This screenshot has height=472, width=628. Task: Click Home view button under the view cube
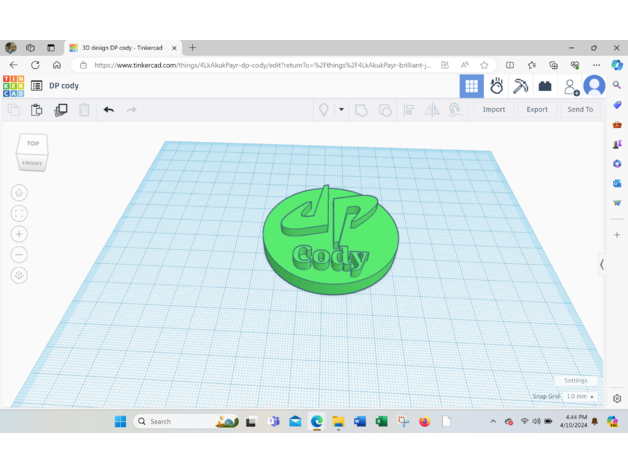19,193
